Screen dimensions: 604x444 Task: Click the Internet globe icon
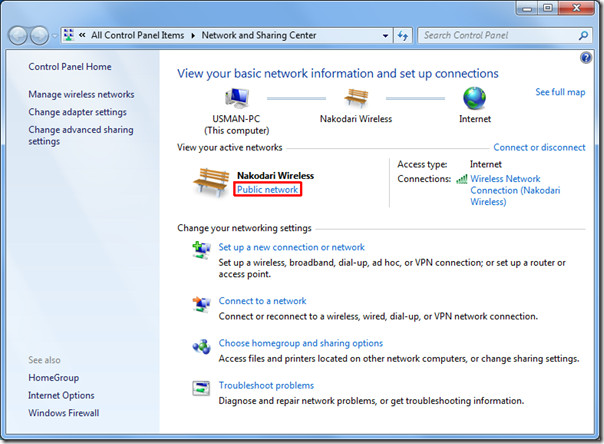click(x=475, y=99)
